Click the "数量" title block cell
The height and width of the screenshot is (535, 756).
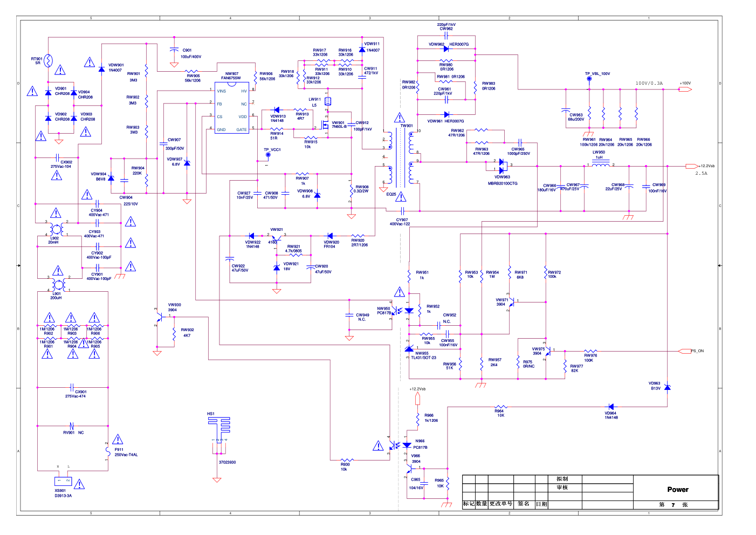click(x=482, y=504)
